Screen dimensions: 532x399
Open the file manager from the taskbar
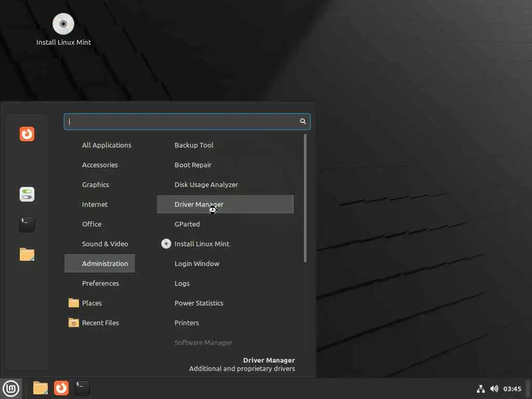pyautogui.click(x=41, y=388)
